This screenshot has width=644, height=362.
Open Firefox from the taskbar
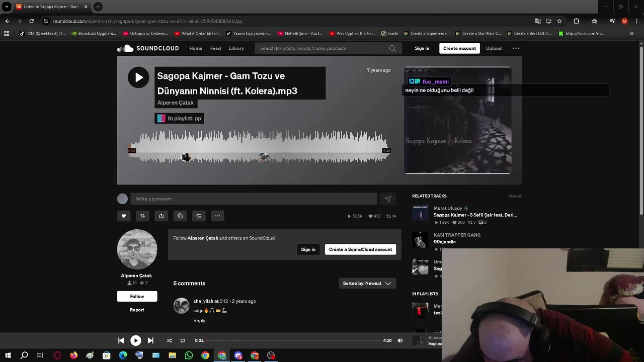tap(74, 355)
